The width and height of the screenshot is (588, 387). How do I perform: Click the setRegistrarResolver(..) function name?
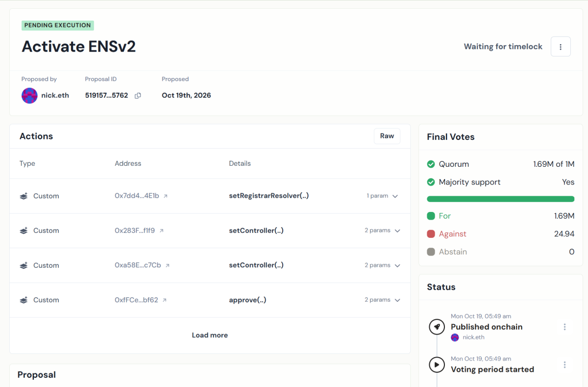[x=269, y=196]
